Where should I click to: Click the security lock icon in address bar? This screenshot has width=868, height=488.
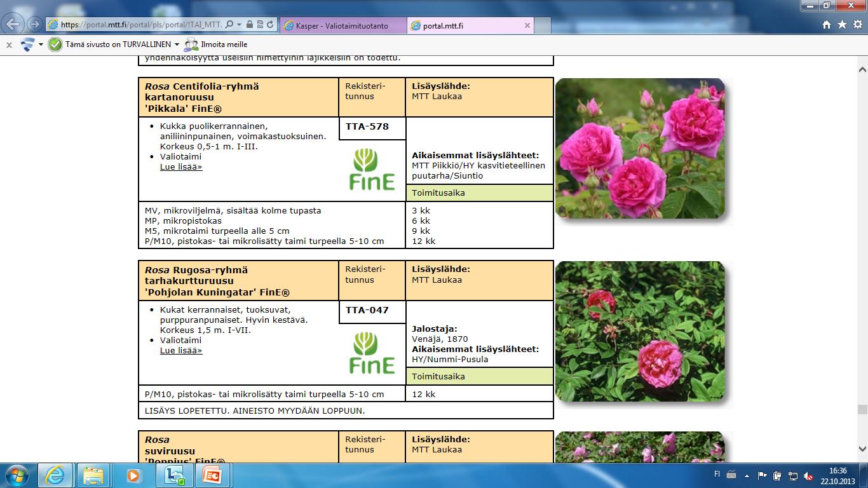pos(250,25)
